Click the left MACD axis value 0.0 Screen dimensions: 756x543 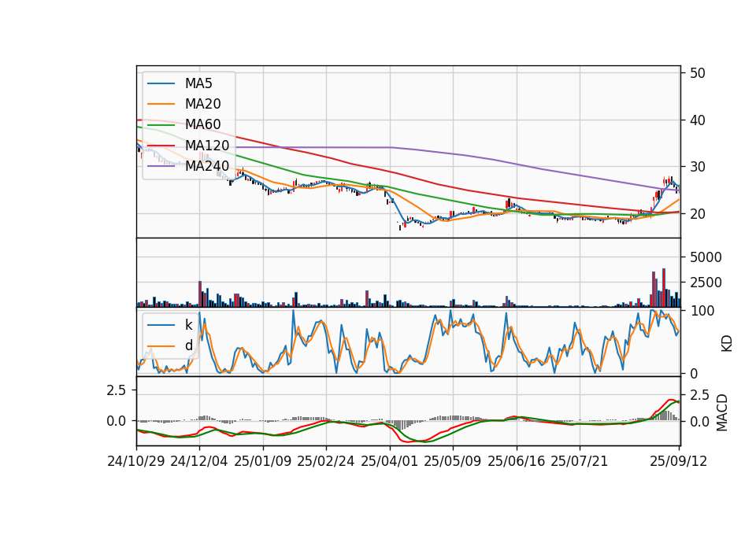[117, 421]
